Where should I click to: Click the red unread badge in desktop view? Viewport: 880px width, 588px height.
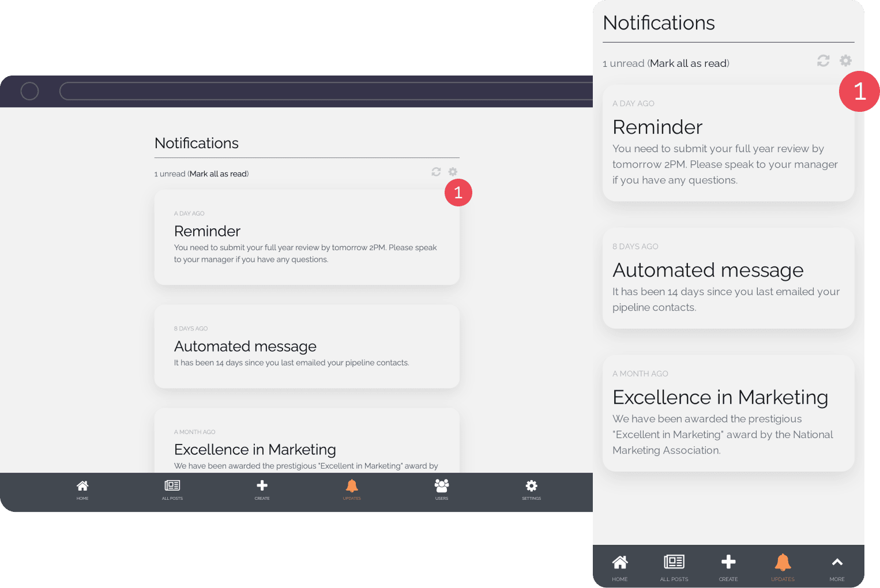point(458,193)
